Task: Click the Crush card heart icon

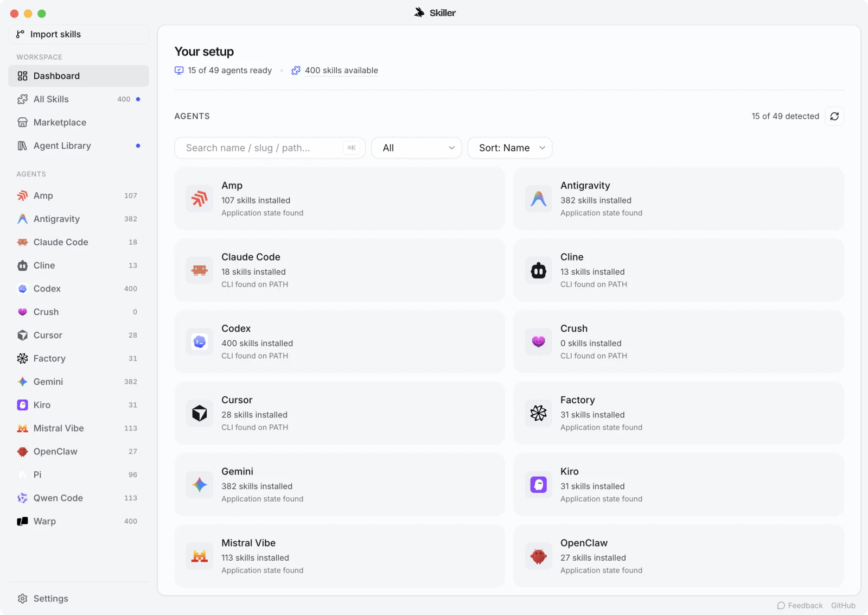Action: click(539, 342)
